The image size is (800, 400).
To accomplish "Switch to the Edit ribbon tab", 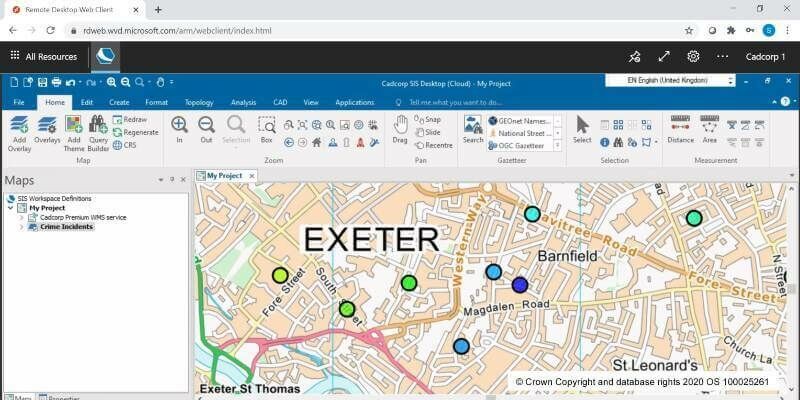I will (87, 102).
